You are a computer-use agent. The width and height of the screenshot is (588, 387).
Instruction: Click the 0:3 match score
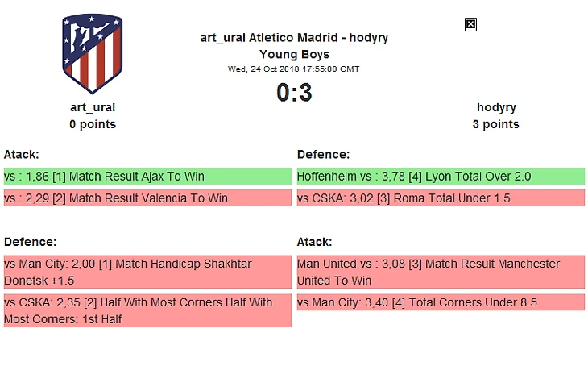pyautogui.click(x=294, y=94)
